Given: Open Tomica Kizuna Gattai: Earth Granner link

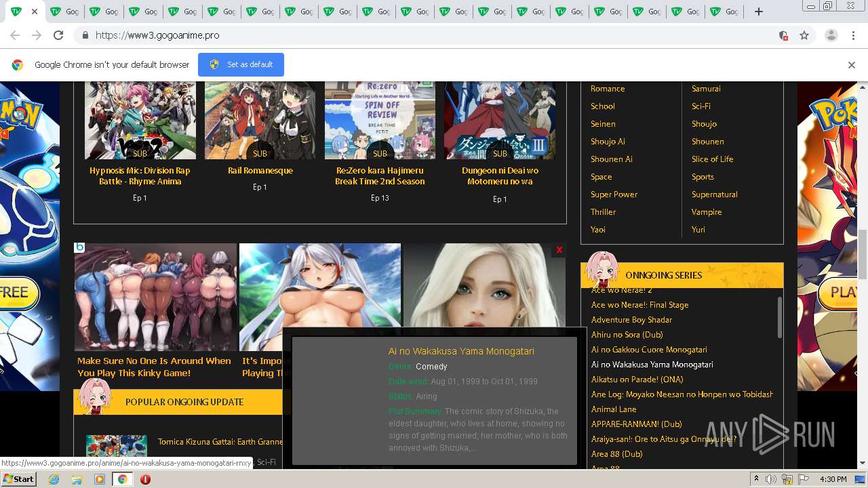Looking at the screenshot, I should pos(220,442).
